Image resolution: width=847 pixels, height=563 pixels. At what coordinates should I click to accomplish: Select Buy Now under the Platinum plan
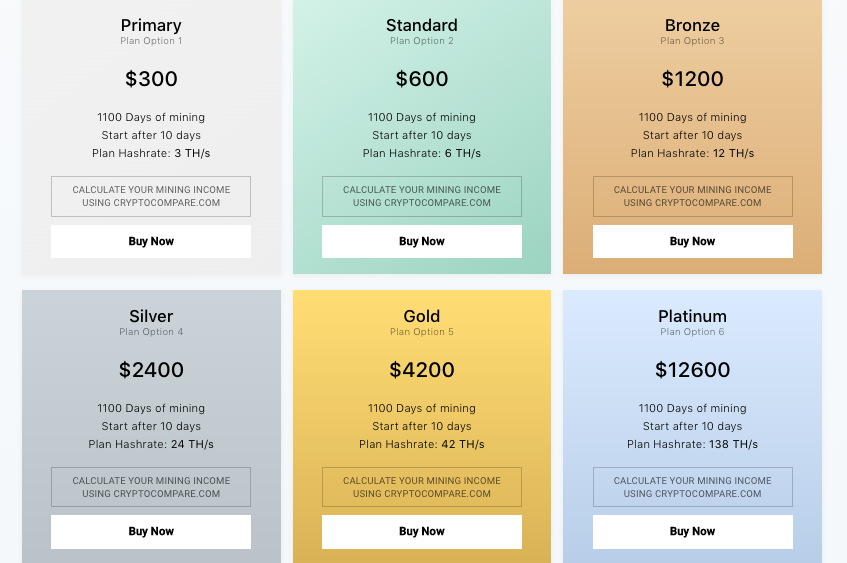point(692,531)
